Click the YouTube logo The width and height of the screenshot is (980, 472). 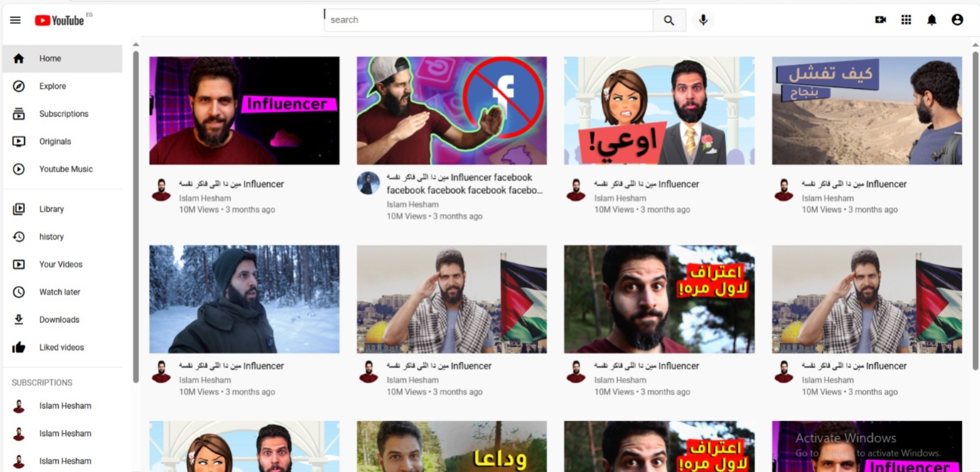tap(60, 20)
